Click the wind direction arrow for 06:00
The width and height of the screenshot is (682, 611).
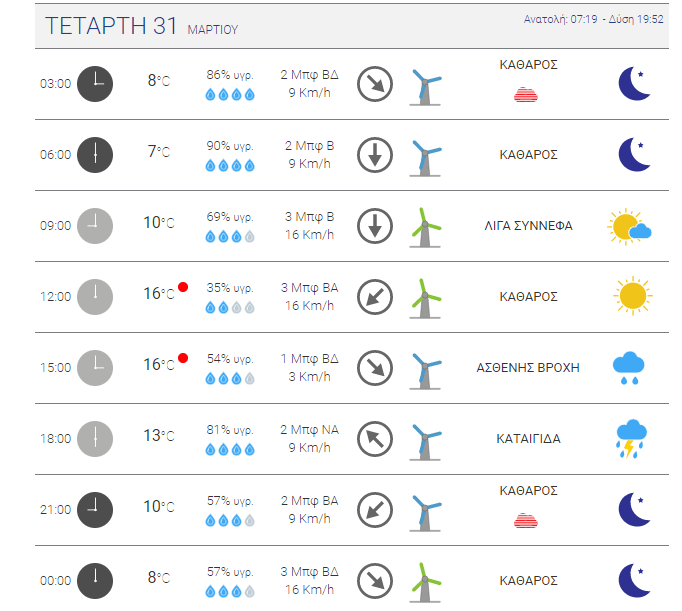375,155
